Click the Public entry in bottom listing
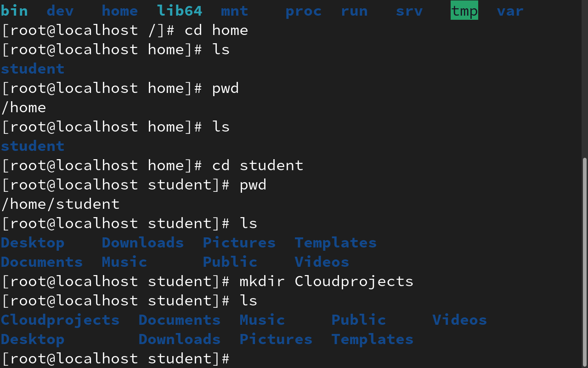 pos(358,320)
